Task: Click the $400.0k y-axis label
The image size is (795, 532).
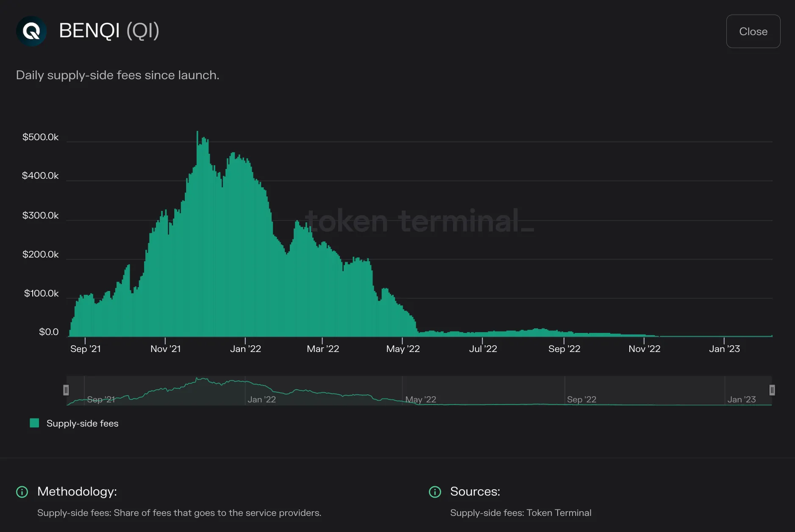Action: tap(40, 175)
